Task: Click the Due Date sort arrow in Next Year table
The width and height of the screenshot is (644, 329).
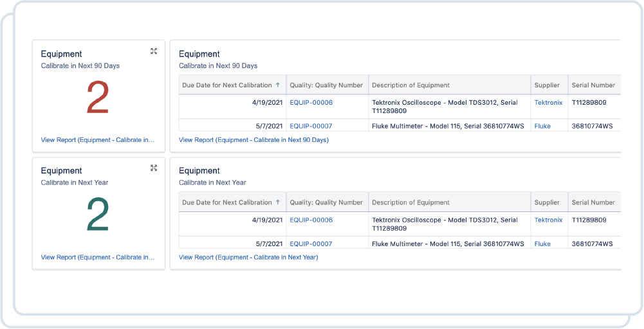Action: tap(278, 202)
